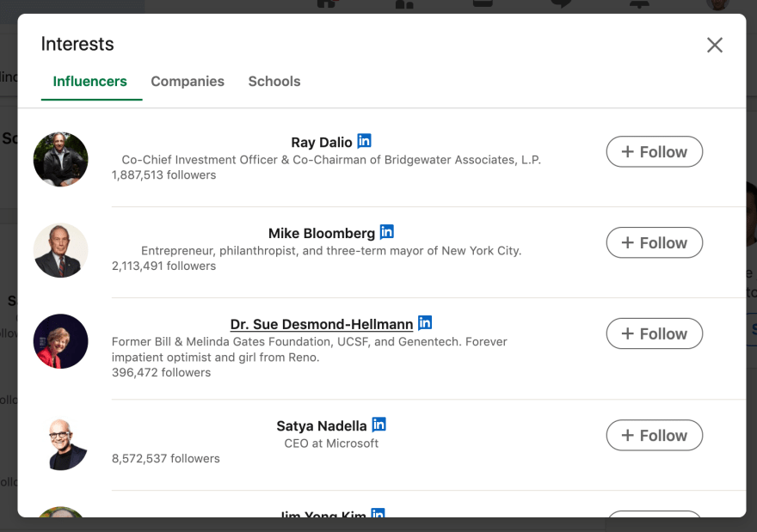Click the Interests dialog title
757x532 pixels.
77,44
